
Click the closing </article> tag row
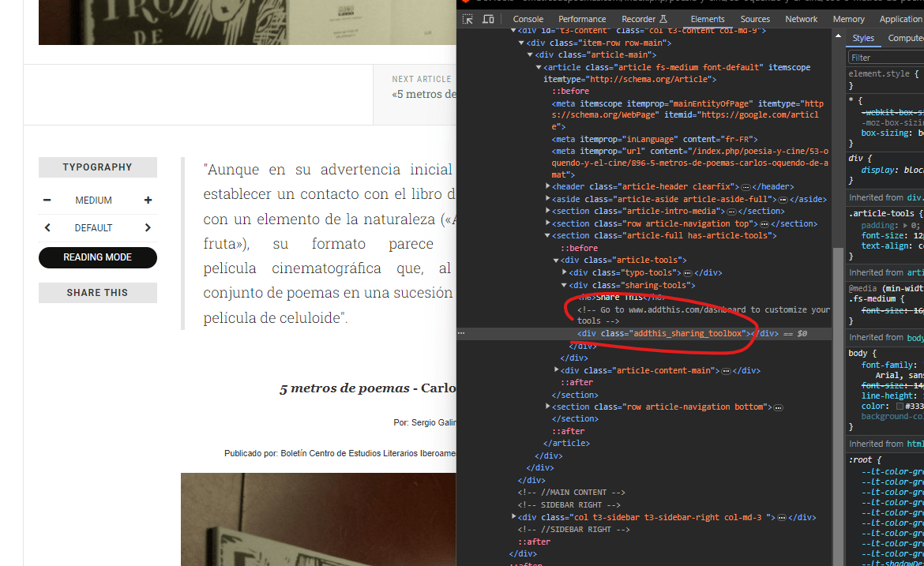pyautogui.click(x=566, y=444)
